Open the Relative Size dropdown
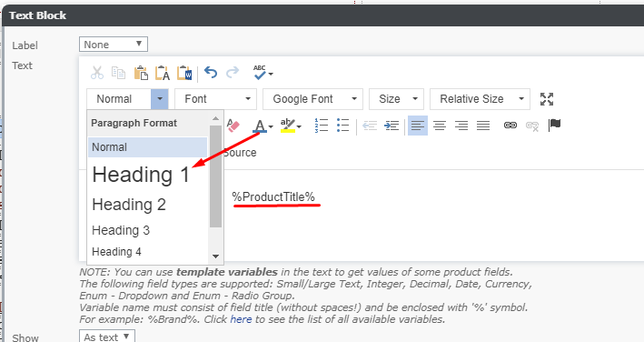The height and width of the screenshot is (342, 644). click(x=480, y=99)
